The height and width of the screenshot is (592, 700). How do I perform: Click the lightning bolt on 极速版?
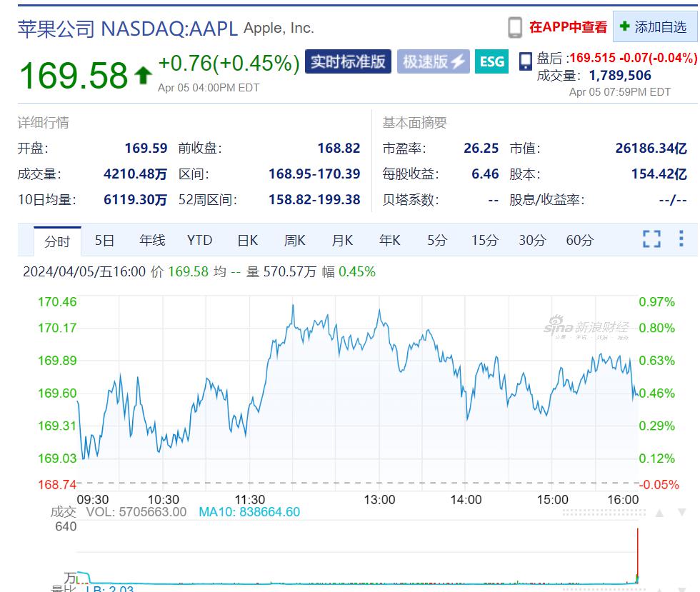point(459,62)
